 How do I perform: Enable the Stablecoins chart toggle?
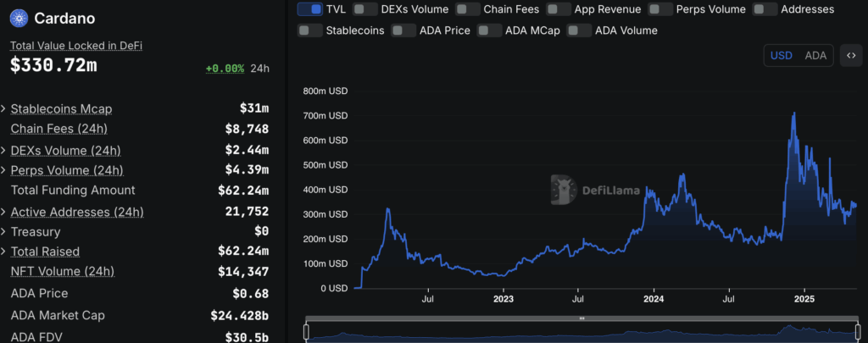310,30
